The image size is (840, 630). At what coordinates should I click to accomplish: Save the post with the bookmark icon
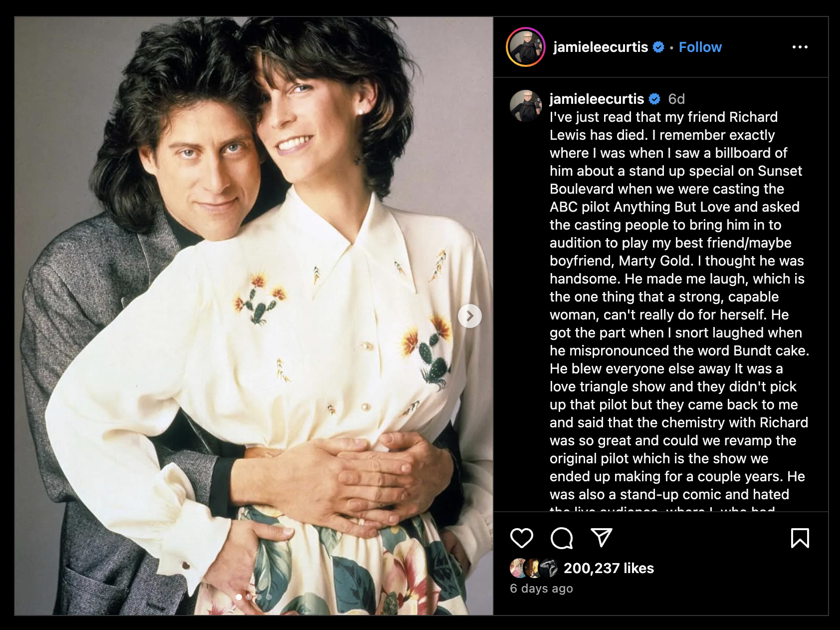coord(800,538)
